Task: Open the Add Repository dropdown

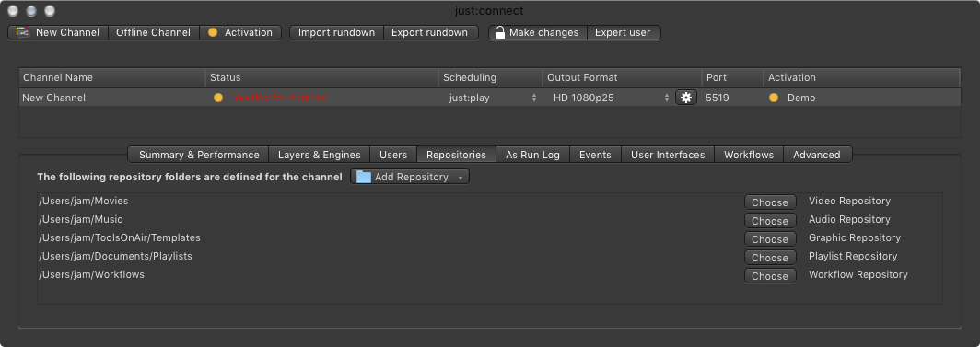Action: point(410,177)
